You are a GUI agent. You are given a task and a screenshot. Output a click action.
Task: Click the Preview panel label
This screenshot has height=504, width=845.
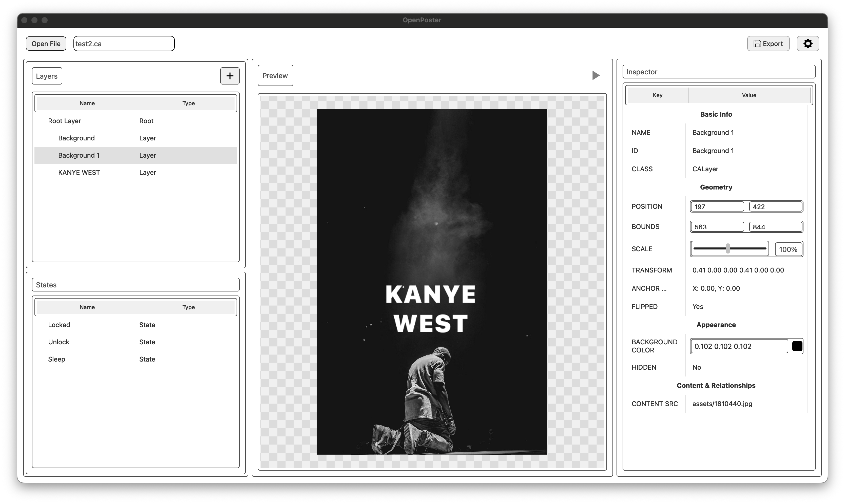click(275, 75)
